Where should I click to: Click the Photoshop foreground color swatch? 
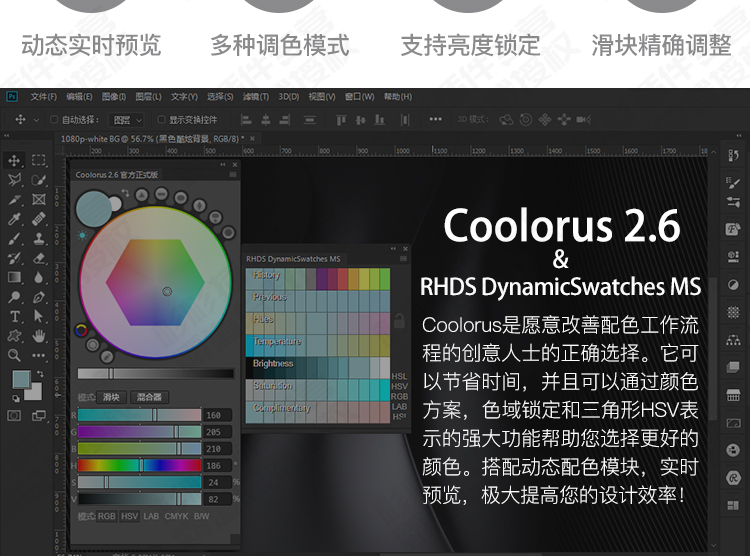coord(22,379)
